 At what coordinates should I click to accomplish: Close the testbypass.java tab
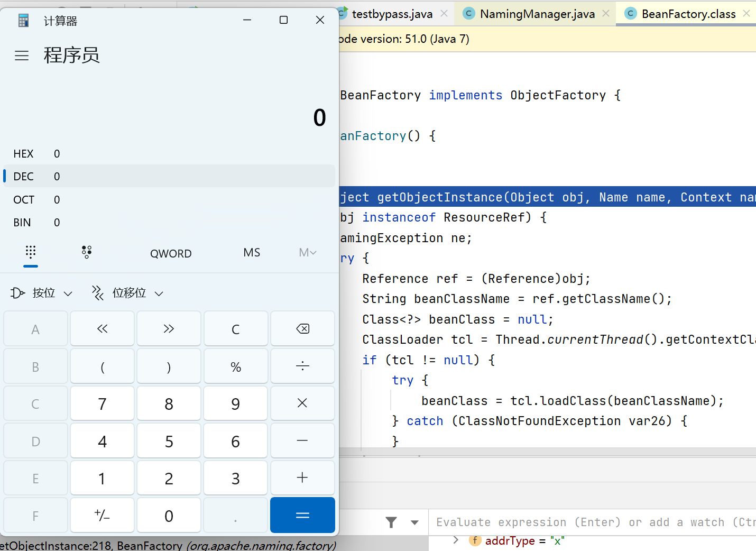coord(444,14)
